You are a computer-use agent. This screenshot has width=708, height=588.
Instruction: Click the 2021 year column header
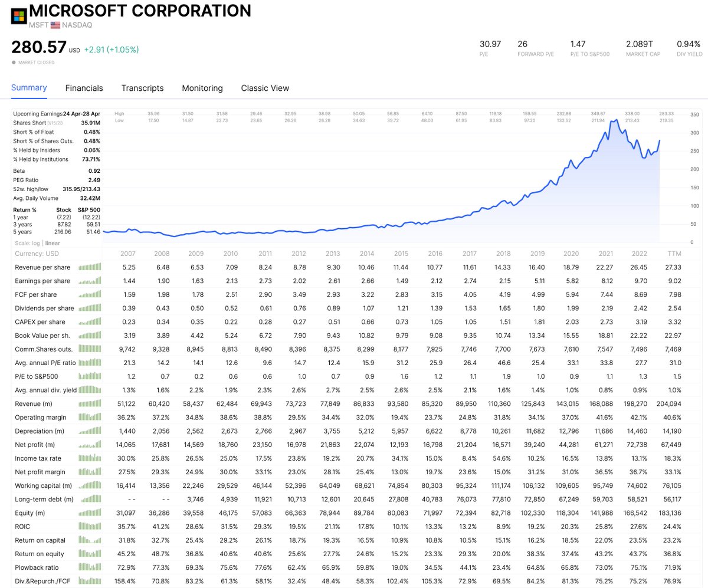tap(605, 254)
